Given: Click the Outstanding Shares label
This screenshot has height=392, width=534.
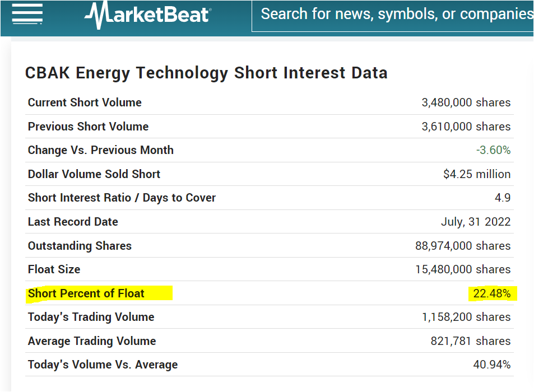Looking at the screenshot, I should click(x=80, y=246).
